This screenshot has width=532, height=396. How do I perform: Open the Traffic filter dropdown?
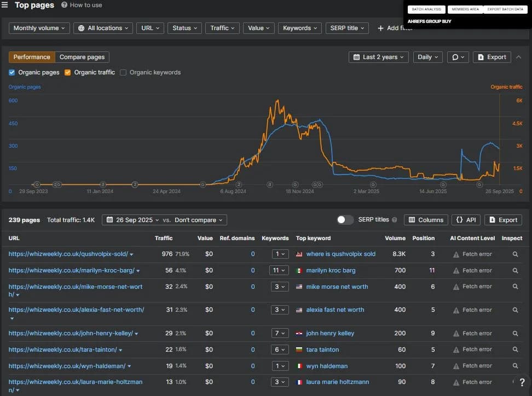click(x=222, y=28)
